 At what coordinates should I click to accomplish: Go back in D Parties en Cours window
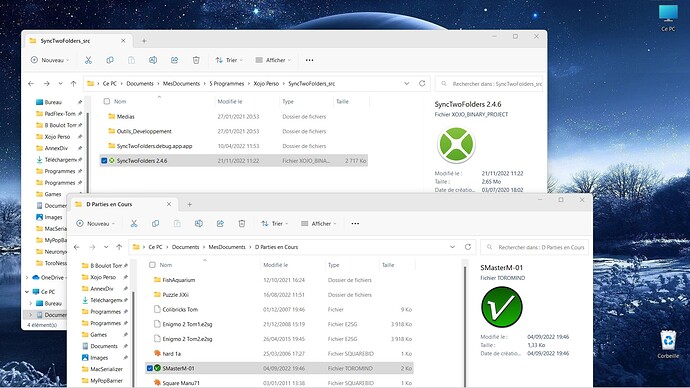point(77,247)
